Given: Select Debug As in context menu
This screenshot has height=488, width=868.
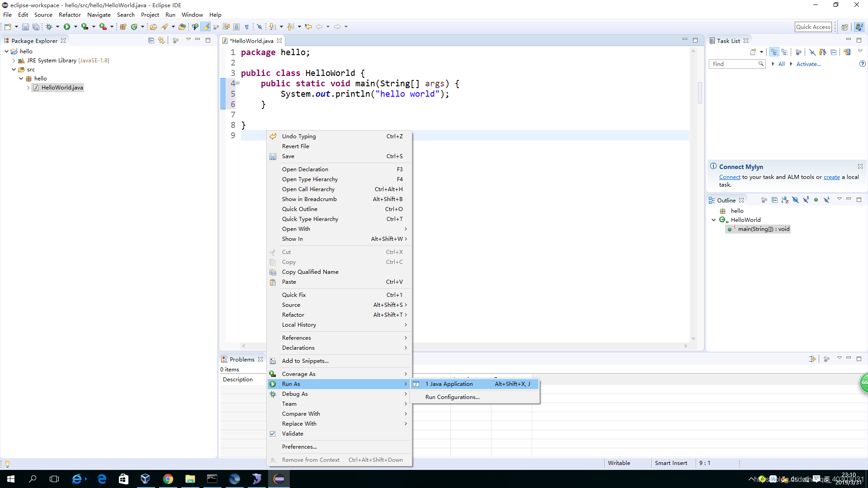Looking at the screenshot, I should tap(340, 394).
